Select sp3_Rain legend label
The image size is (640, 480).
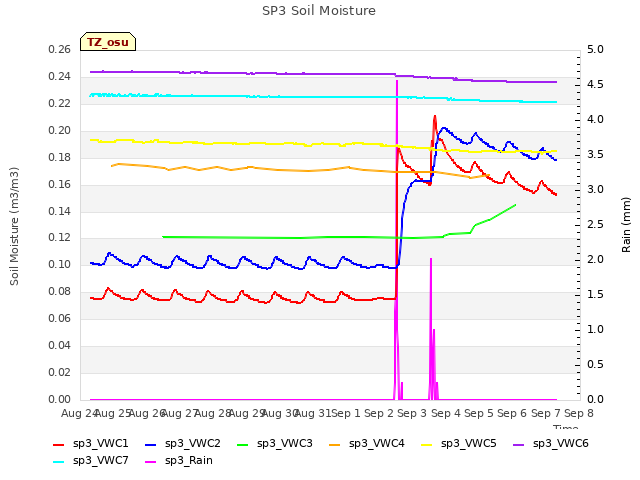(x=189, y=461)
